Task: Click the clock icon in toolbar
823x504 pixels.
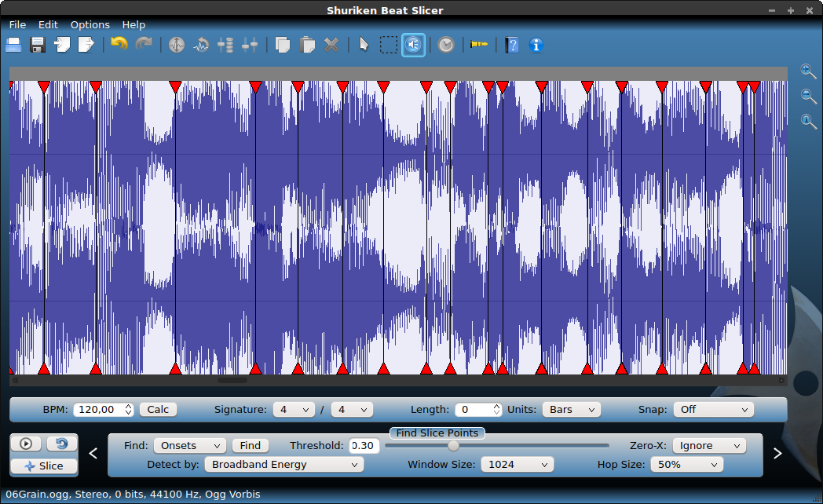Action: pyautogui.click(x=446, y=45)
